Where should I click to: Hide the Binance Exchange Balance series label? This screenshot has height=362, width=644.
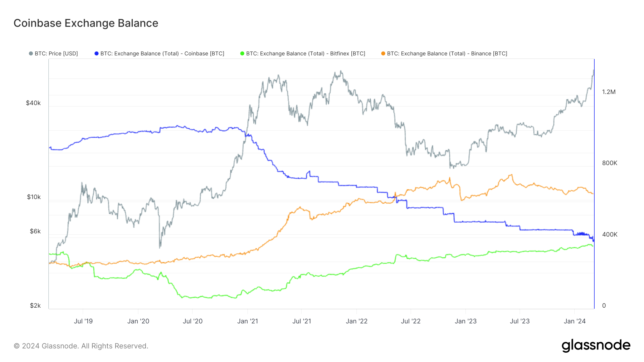447,54
